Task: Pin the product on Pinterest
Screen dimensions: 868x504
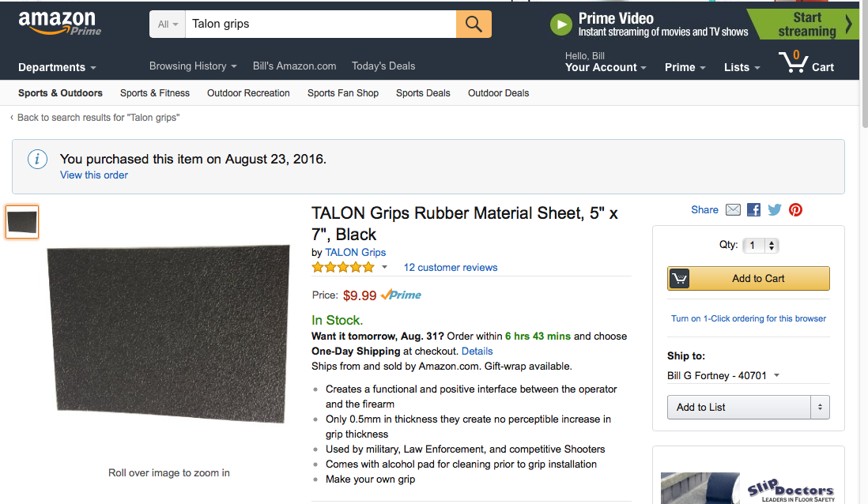Action: 795,210
